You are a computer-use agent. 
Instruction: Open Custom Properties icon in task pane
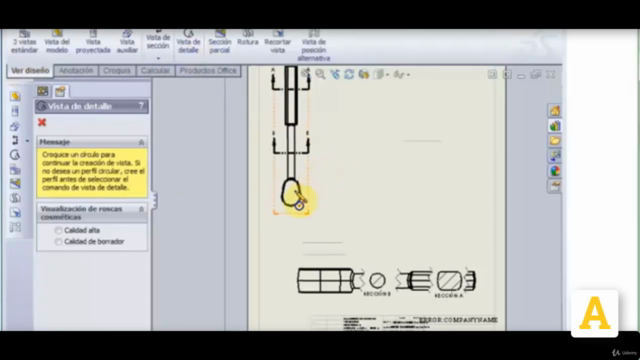(555, 186)
